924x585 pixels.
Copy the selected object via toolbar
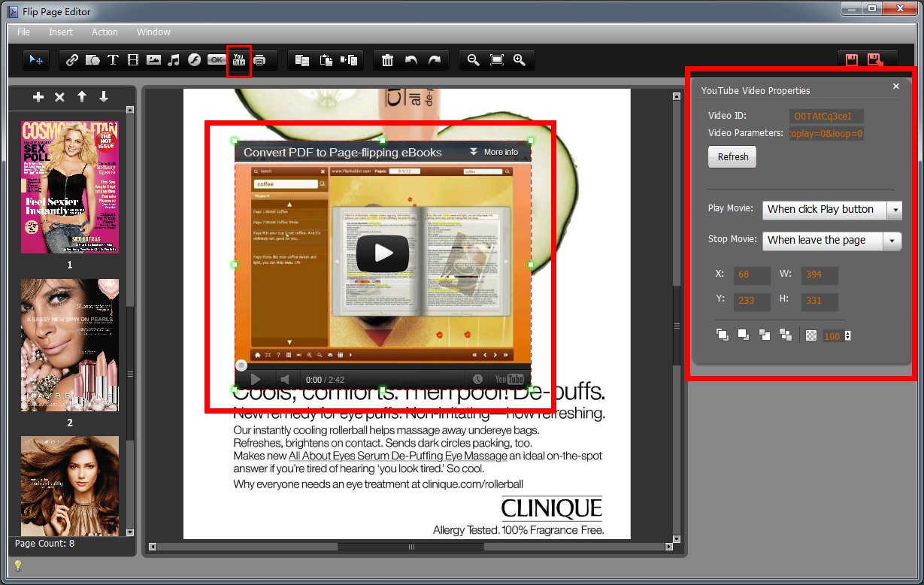[x=302, y=60]
